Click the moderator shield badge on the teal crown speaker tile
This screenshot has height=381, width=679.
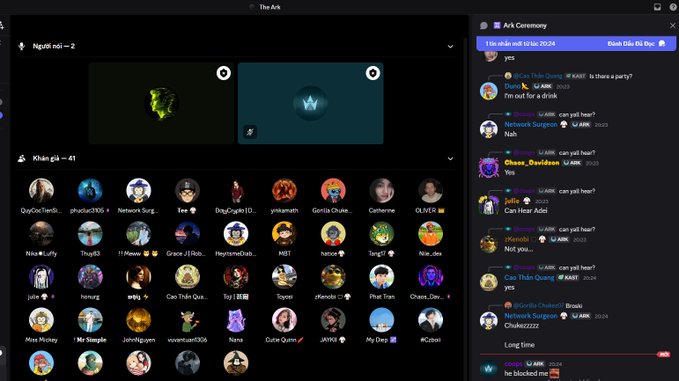372,73
